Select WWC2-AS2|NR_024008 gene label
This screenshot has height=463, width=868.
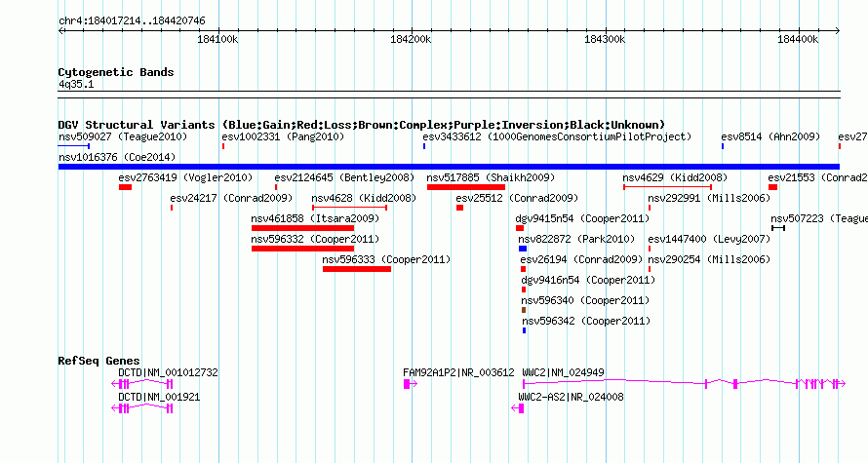571,397
